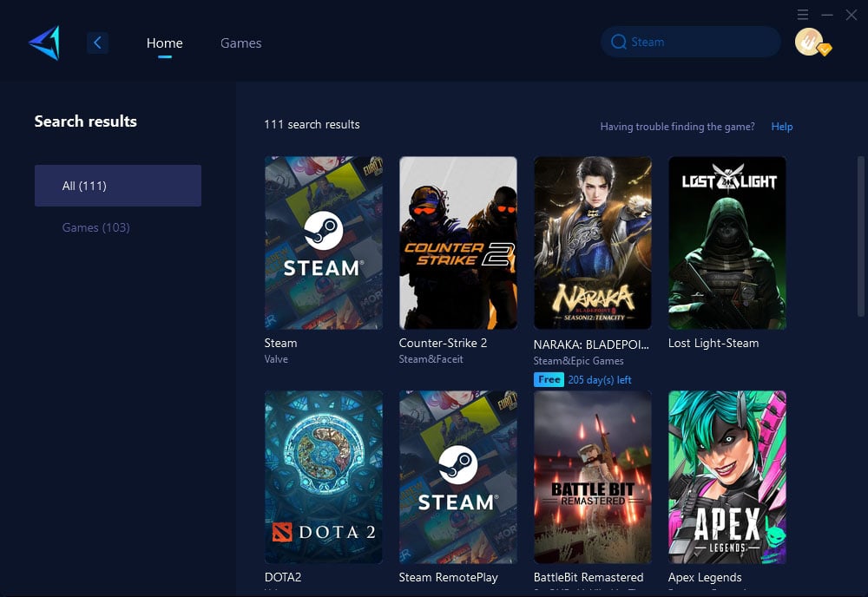This screenshot has width=868, height=597.
Task: Minimize the application window
Action: click(x=827, y=15)
